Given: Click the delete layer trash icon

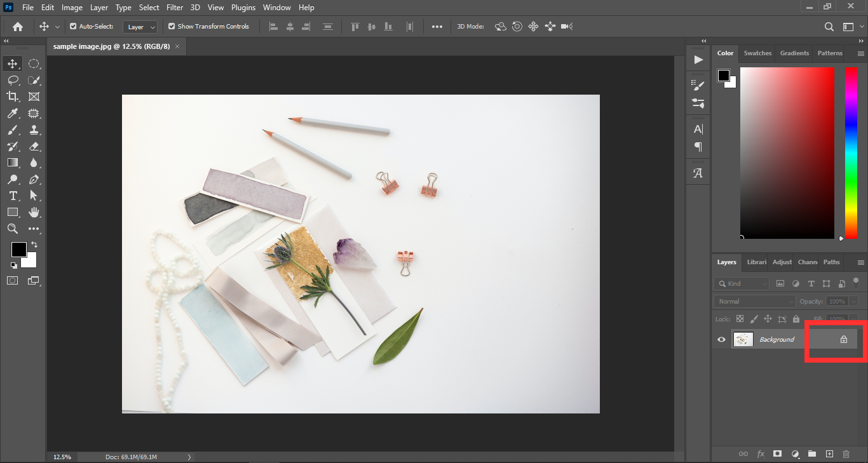Looking at the screenshot, I should [x=846, y=454].
